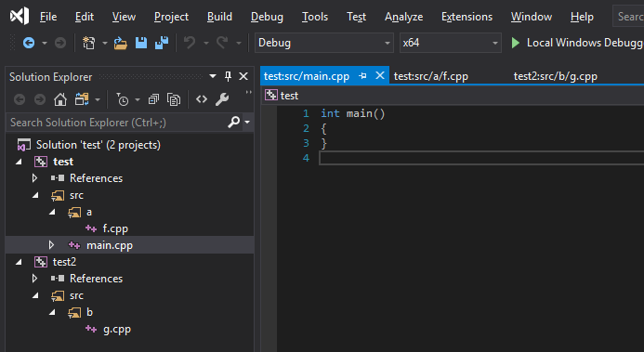
Task: Open the Debug configuration dropdown
Action: pyautogui.click(x=387, y=43)
